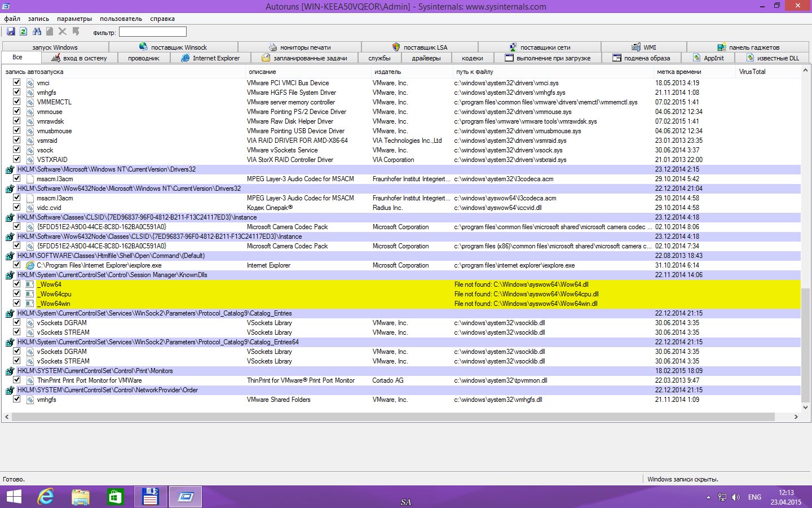Click the file icon of the VSTXRAID driver
The width and height of the screenshot is (812, 508).
(x=30, y=160)
